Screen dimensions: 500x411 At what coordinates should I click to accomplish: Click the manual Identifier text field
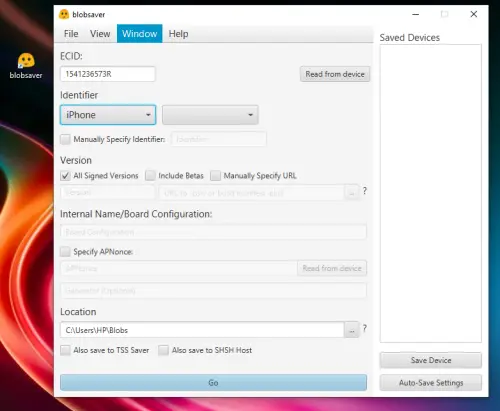click(219, 139)
